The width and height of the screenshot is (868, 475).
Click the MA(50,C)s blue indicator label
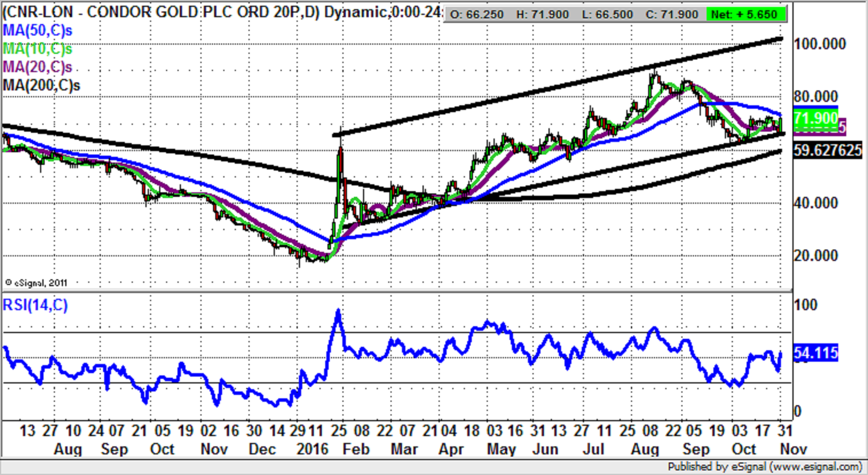pos(38,30)
